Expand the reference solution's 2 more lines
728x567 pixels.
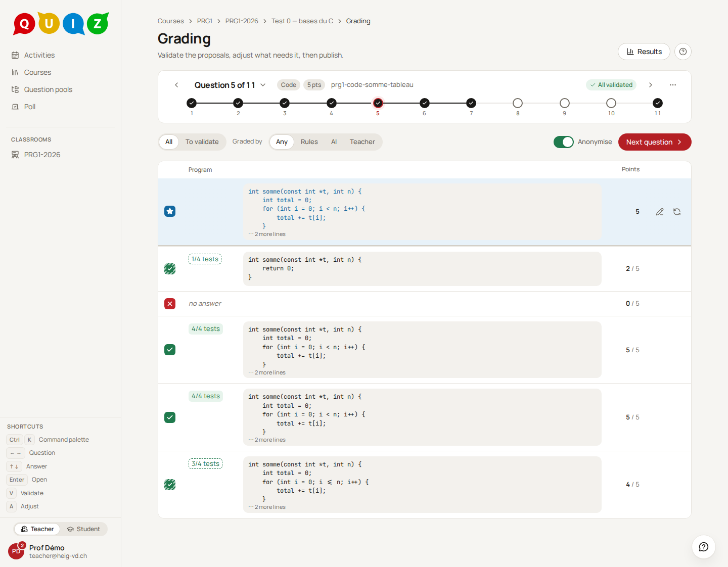pos(267,234)
